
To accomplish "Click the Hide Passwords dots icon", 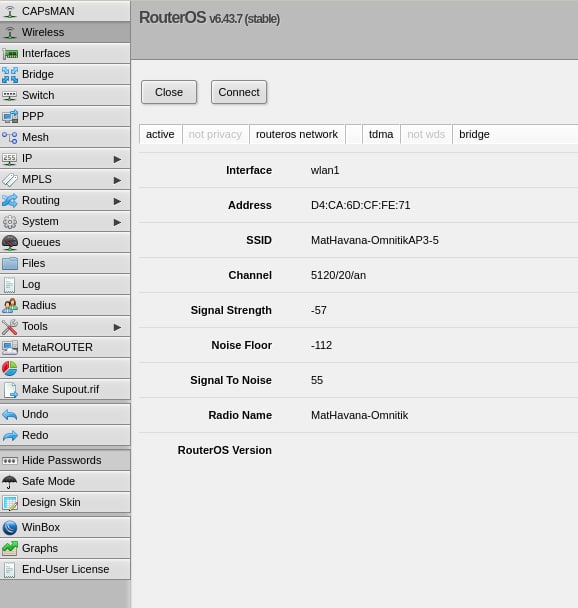I will point(10,461).
